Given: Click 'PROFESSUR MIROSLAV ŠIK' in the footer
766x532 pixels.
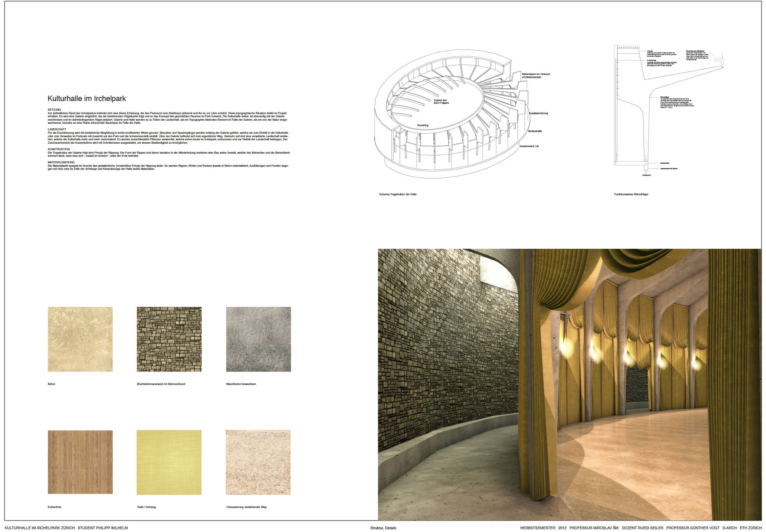Looking at the screenshot, I should (594, 528).
